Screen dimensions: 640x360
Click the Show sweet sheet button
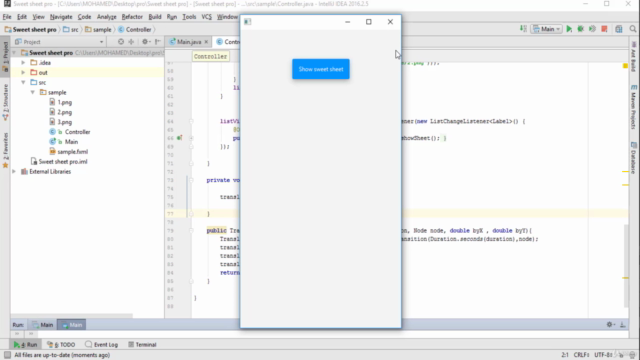320,69
